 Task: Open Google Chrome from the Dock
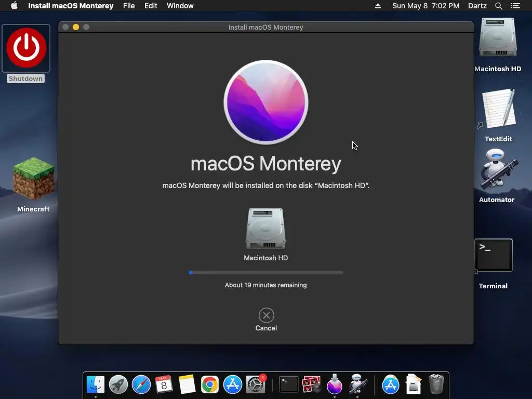(210, 384)
